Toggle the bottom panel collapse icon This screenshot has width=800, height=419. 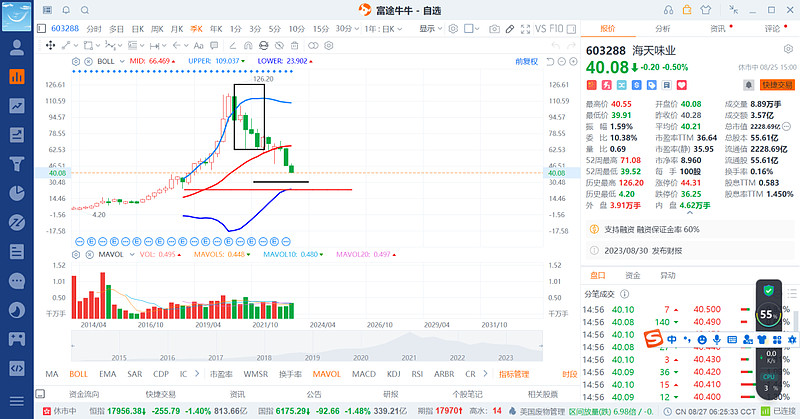click(40, 394)
